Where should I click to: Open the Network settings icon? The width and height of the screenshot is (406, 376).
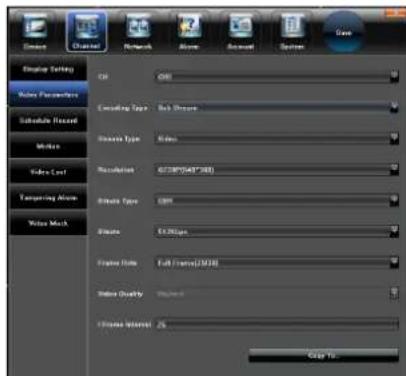click(138, 32)
